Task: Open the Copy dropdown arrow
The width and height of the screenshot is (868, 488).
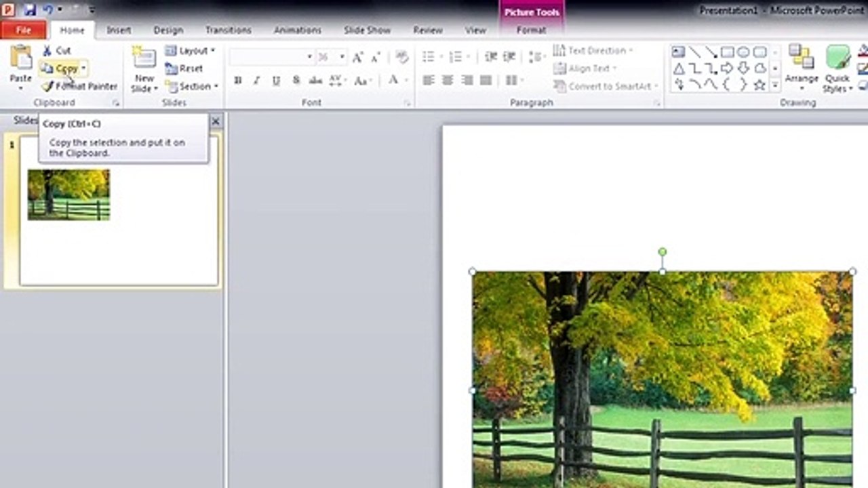Action: coord(83,68)
